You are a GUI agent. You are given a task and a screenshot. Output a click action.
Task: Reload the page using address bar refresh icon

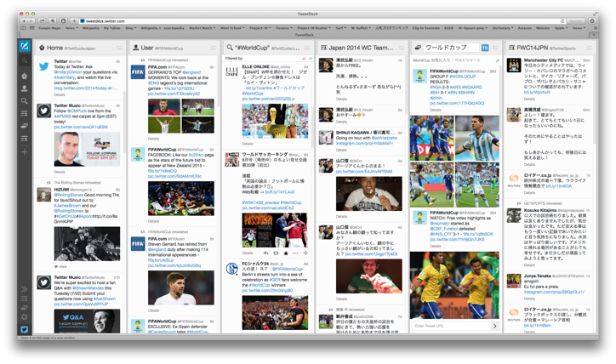[x=562, y=21]
